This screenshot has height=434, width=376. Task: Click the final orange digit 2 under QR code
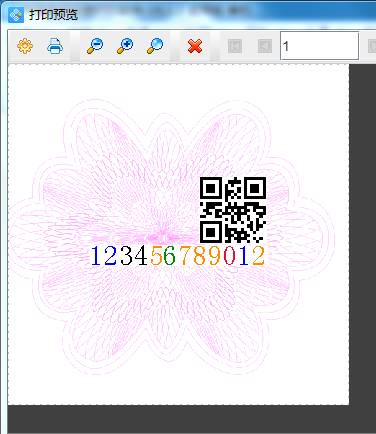258,256
